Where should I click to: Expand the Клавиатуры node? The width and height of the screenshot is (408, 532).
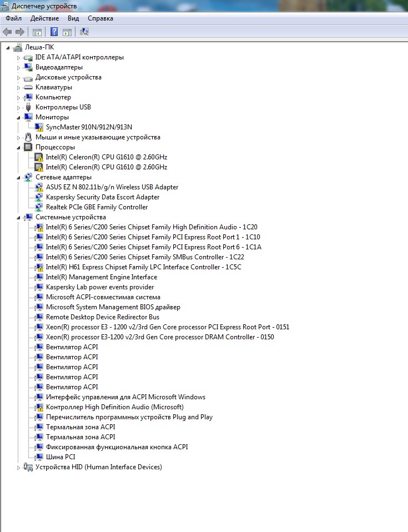tap(19, 88)
